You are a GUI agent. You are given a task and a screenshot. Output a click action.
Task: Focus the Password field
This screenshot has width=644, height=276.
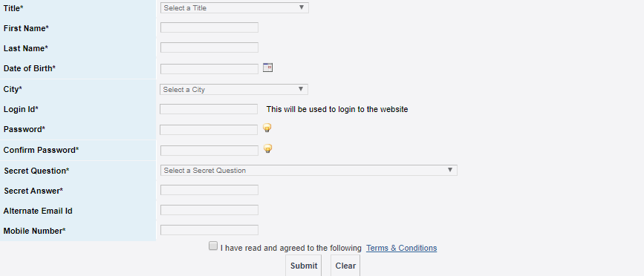click(209, 130)
